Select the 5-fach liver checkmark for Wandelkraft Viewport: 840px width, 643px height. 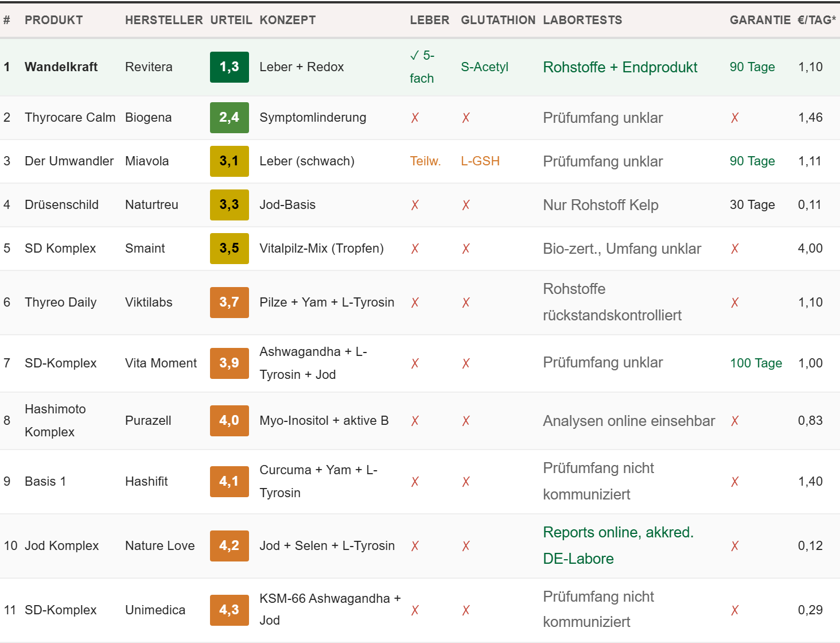click(422, 67)
